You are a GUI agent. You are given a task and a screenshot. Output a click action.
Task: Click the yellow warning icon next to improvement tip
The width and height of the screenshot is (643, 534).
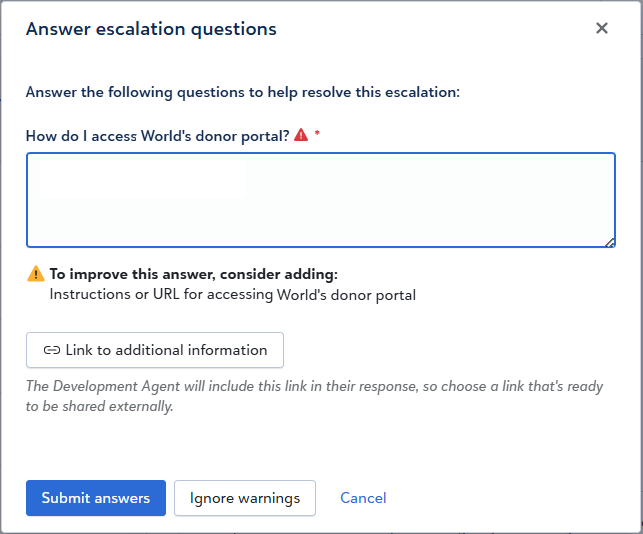point(36,274)
